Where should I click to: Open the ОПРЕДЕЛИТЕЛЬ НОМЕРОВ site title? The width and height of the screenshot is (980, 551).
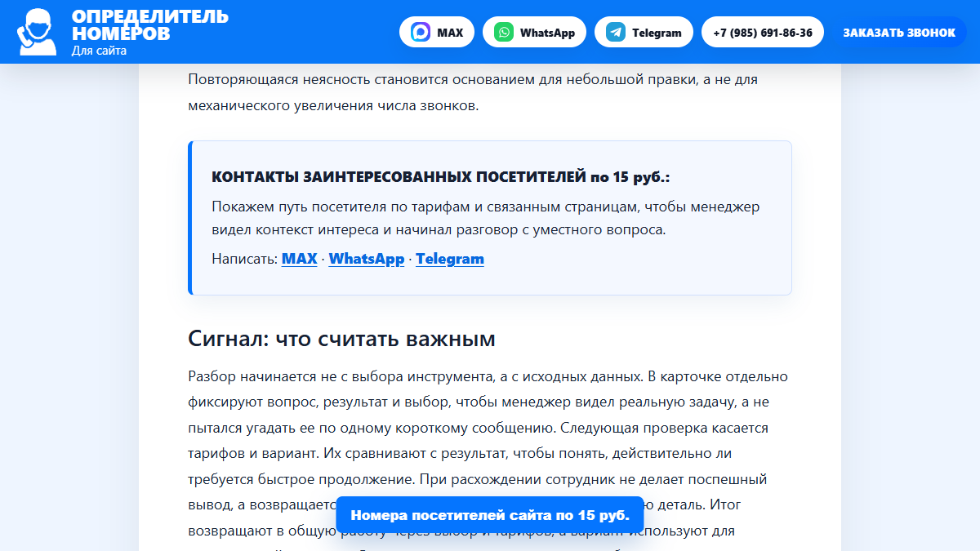point(150,25)
